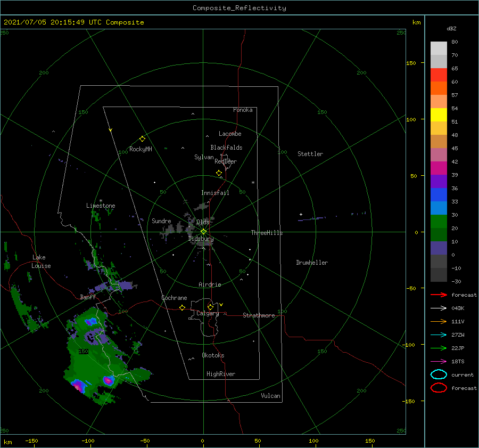Screen dimensions: 479x448
Task: Click the 18TS legend text
Action: [458, 362]
